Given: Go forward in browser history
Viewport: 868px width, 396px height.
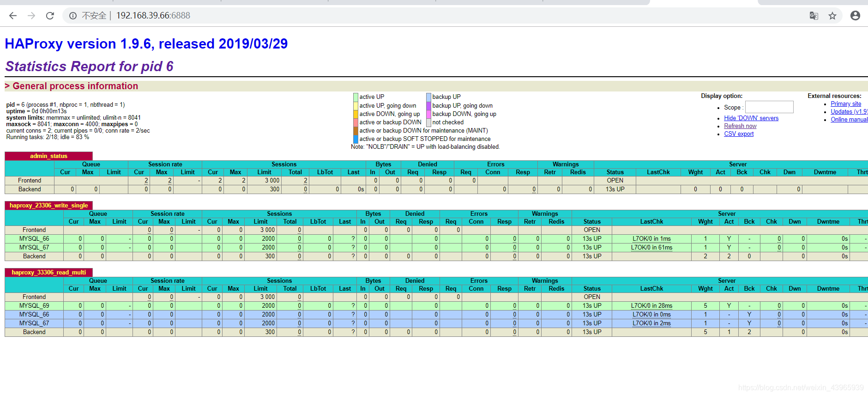Looking at the screenshot, I should pos(31,16).
